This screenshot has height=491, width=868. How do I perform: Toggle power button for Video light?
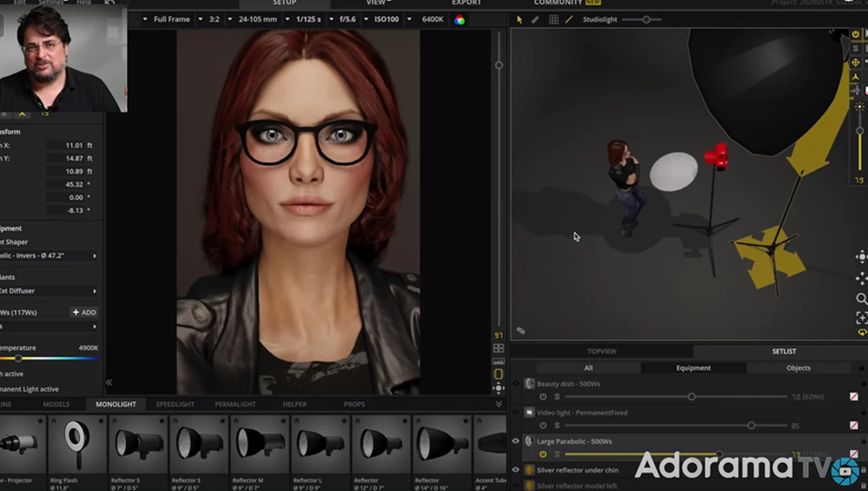543,426
